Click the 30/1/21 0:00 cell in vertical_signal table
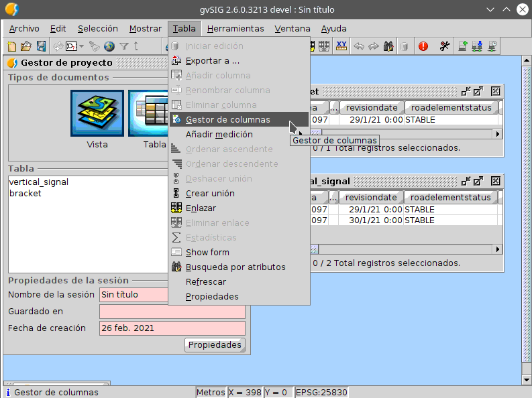The image size is (532, 398). pyautogui.click(x=371, y=220)
